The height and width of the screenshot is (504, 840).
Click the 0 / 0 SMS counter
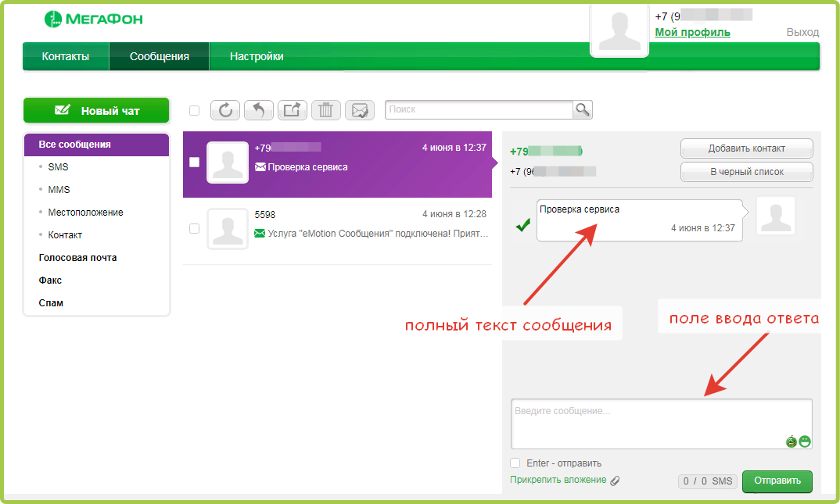[708, 481]
